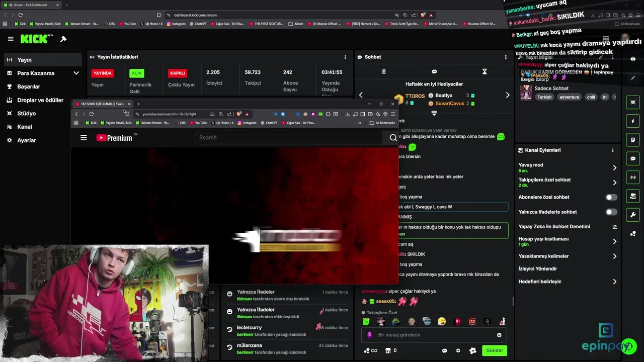Click the lightning bolt icon in right sidebar
This screenshot has width=644, height=362.
click(x=633, y=121)
